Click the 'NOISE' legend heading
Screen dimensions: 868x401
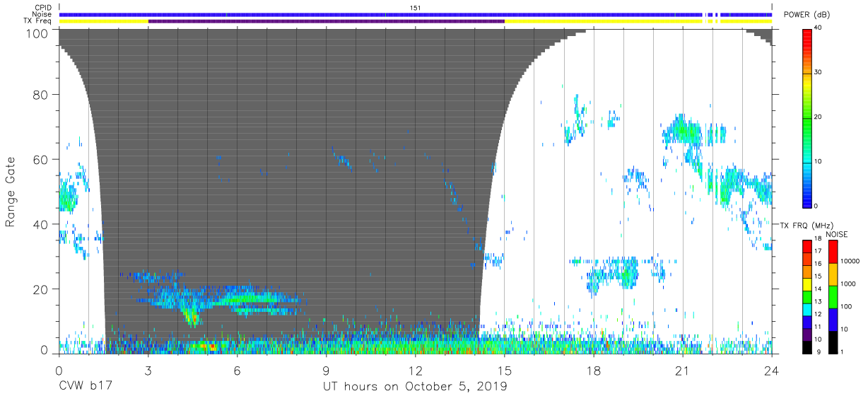tap(836, 234)
